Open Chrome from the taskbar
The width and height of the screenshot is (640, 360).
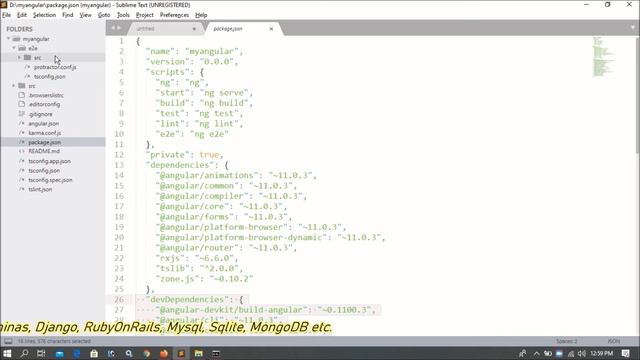coord(147,353)
